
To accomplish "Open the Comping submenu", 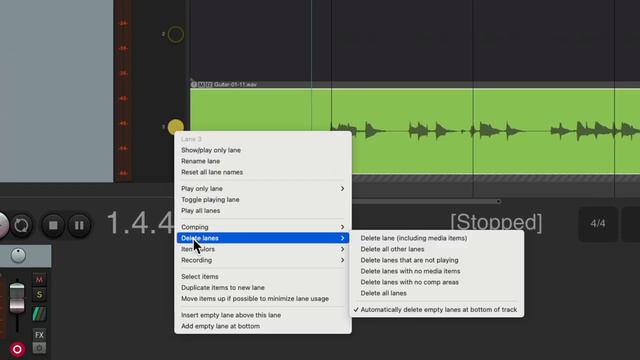I will [262, 227].
